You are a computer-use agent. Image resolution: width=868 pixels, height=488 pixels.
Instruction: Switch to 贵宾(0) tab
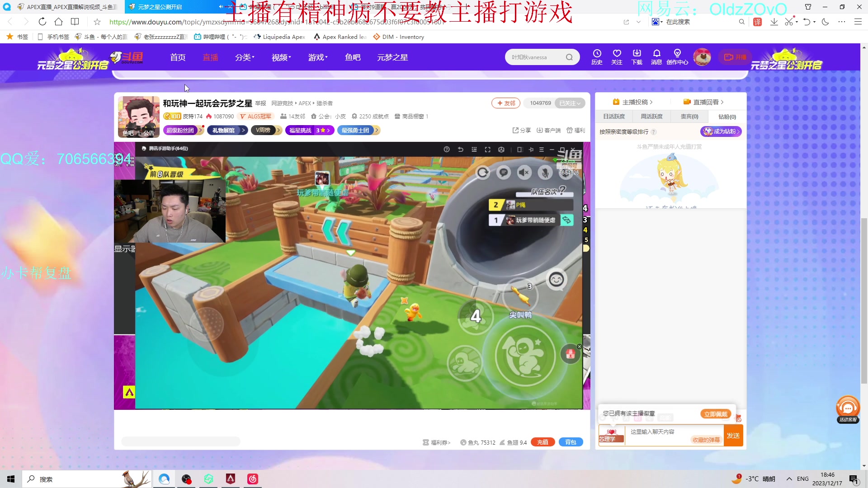coord(689,117)
